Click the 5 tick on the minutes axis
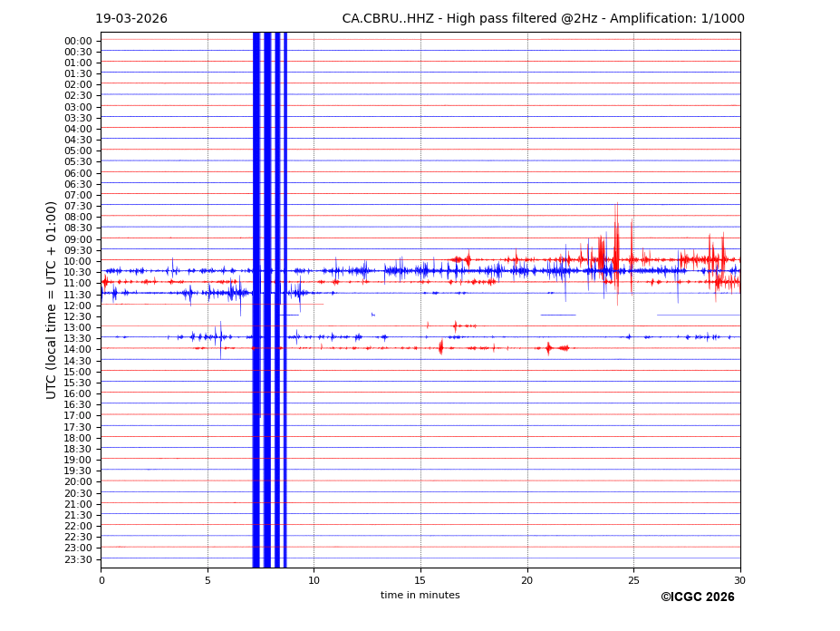Image resolution: width=840 pixels, height=631 pixels. (208, 580)
